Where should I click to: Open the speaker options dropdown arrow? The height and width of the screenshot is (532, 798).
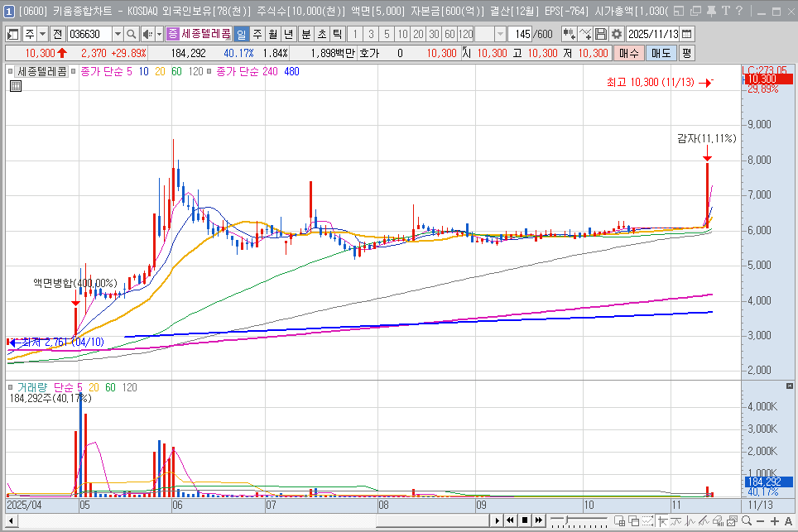(x=159, y=34)
